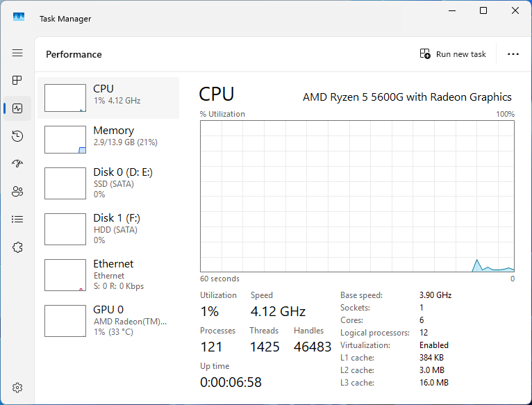The width and height of the screenshot is (532, 405).
Task: Select the GPU 0 entry
Action: pos(108,321)
